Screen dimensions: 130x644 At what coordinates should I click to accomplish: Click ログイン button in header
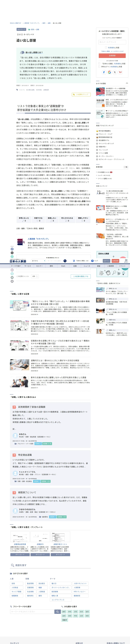click(106, 261)
